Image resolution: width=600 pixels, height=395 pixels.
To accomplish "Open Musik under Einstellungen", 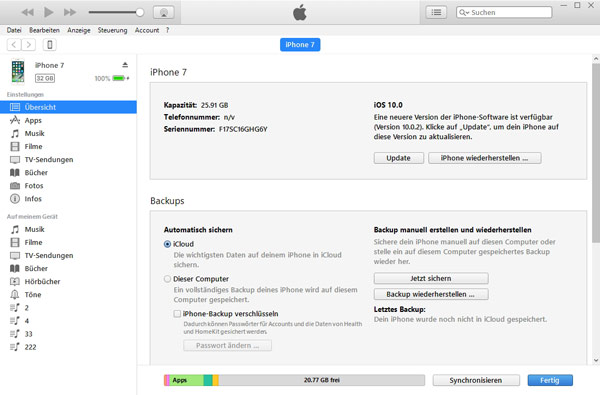I will point(68,133).
